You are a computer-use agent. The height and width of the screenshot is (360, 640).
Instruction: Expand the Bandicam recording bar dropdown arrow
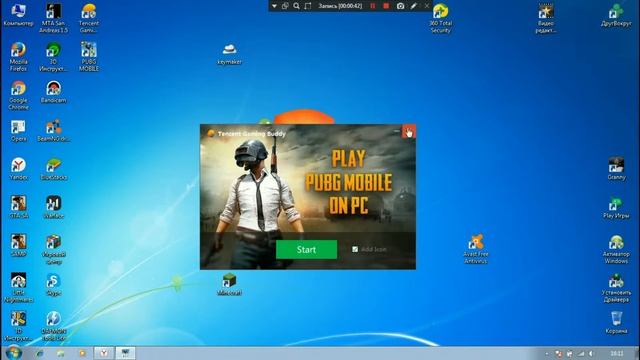click(x=274, y=6)
